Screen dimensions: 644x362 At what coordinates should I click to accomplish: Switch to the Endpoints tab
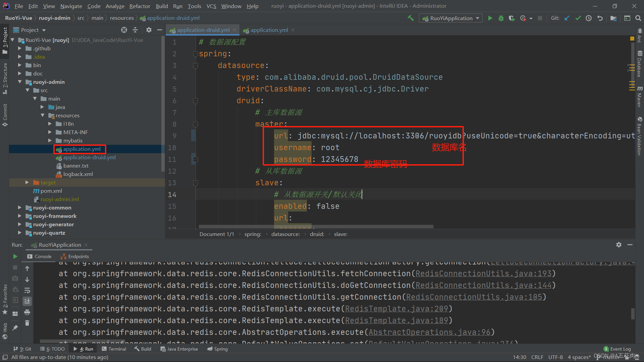point(74,256)
